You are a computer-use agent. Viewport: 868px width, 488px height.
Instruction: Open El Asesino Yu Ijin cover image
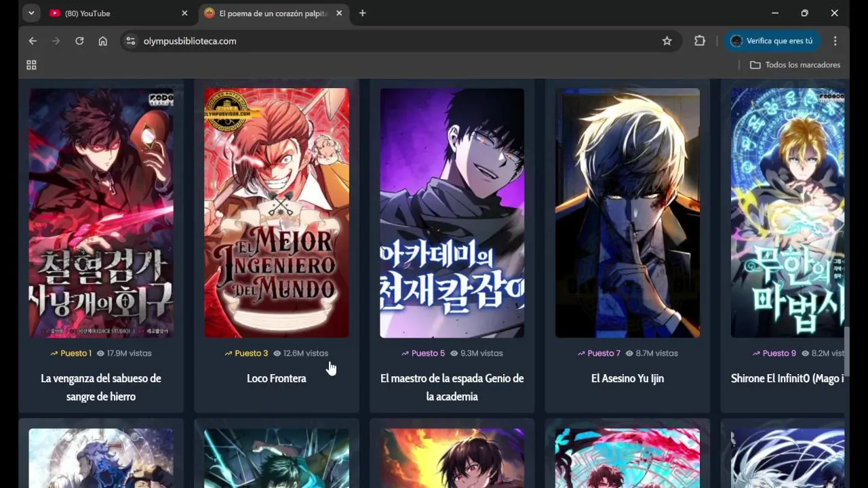point(627,213)
